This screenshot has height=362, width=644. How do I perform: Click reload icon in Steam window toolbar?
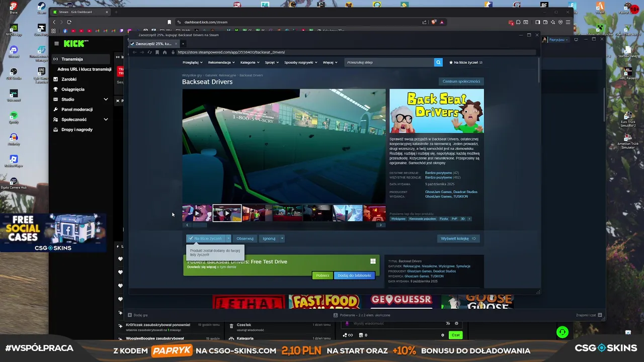[149, 52]
